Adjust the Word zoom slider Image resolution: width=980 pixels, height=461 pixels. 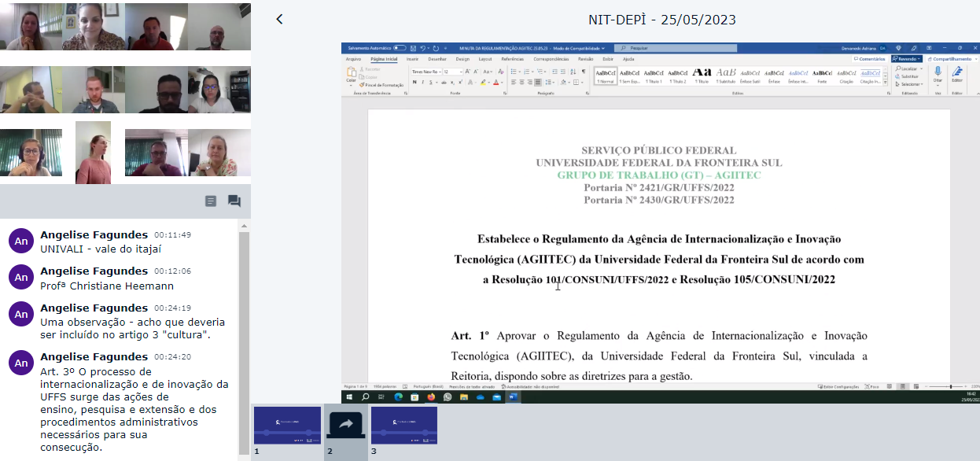[x=950, y=387]
